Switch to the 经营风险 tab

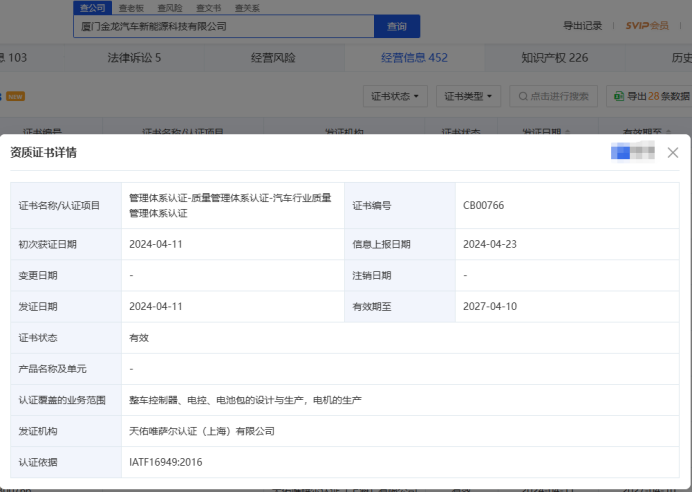[x=273, y=58]
